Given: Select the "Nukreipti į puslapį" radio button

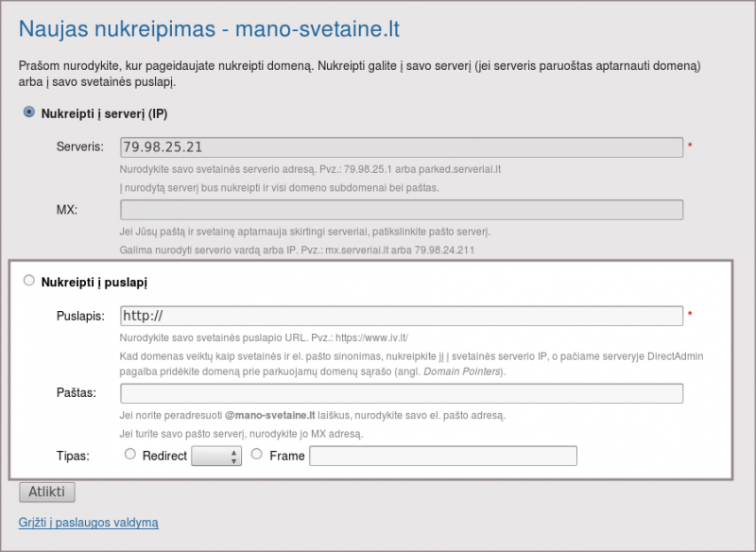Looking at the screenshot, I should (28, 280).
